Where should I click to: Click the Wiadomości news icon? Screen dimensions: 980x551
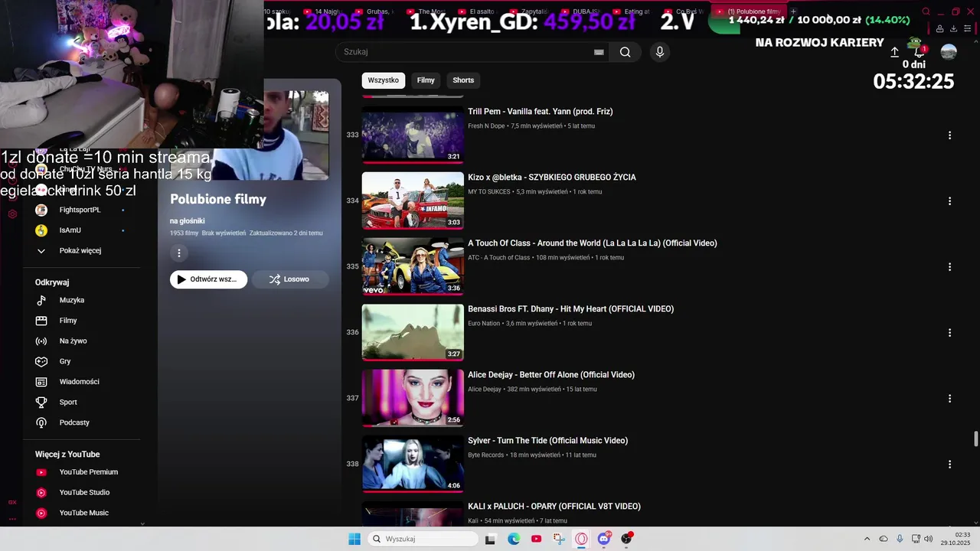[42, 382]
